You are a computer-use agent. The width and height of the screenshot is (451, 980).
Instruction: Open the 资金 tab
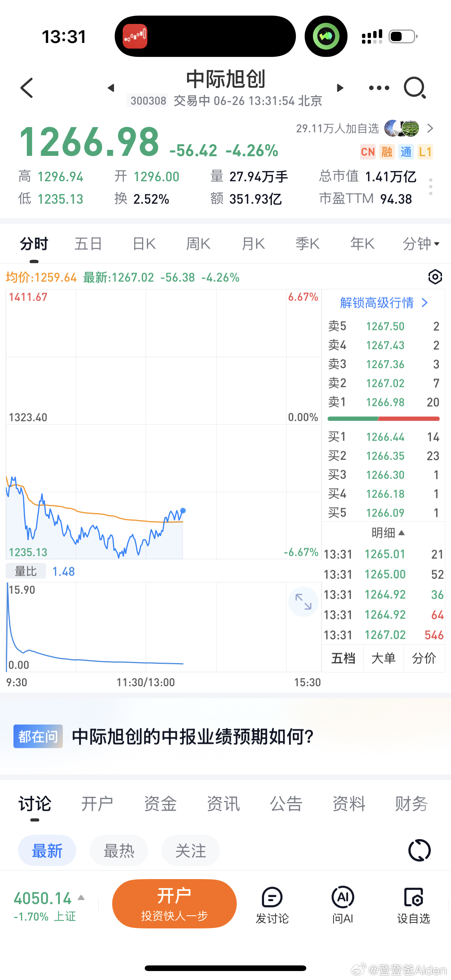160,804
